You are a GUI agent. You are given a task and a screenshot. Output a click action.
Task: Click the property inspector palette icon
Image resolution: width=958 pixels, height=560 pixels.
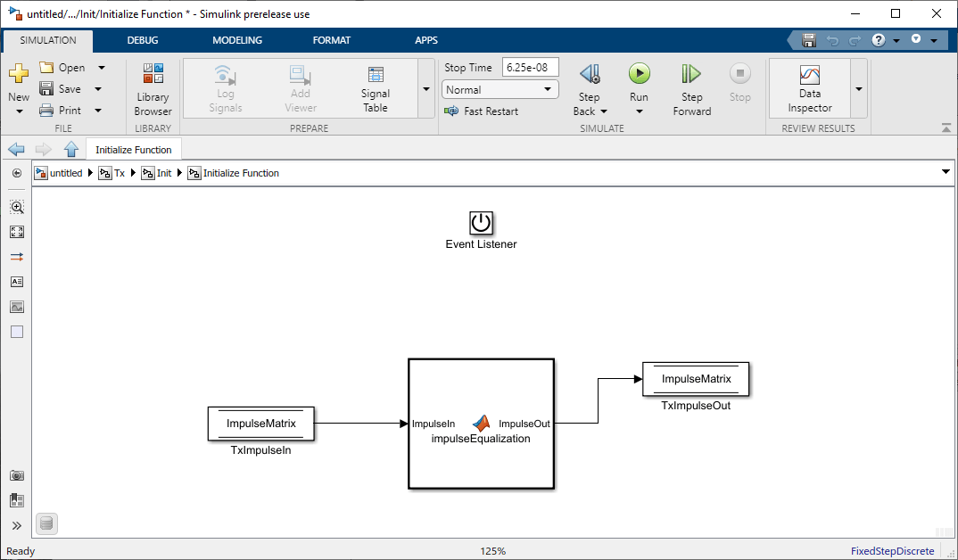click(17, 501)
